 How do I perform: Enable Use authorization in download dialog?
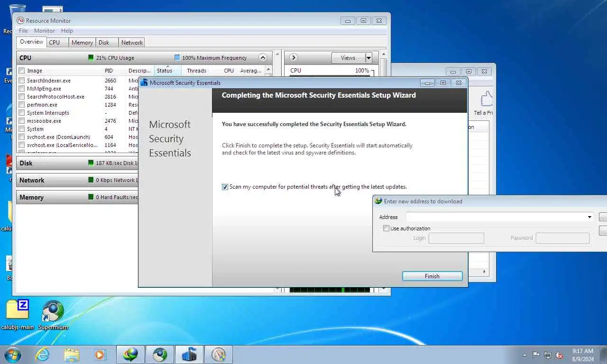386,228
